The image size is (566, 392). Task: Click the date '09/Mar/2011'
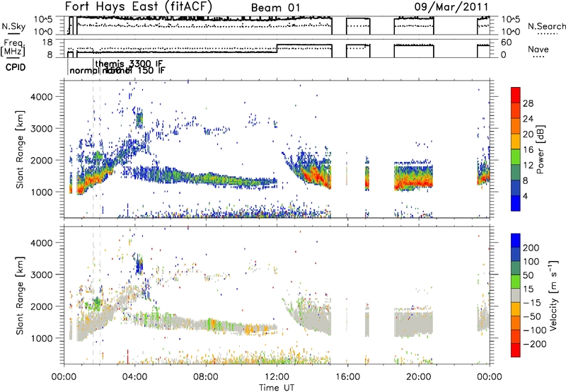(x=451, y=6)
